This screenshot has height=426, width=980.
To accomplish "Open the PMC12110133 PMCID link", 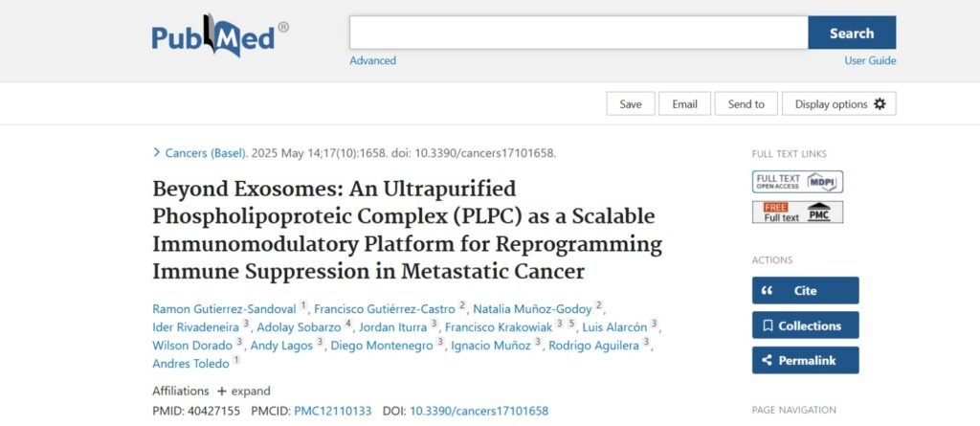I will pos(332,411).
